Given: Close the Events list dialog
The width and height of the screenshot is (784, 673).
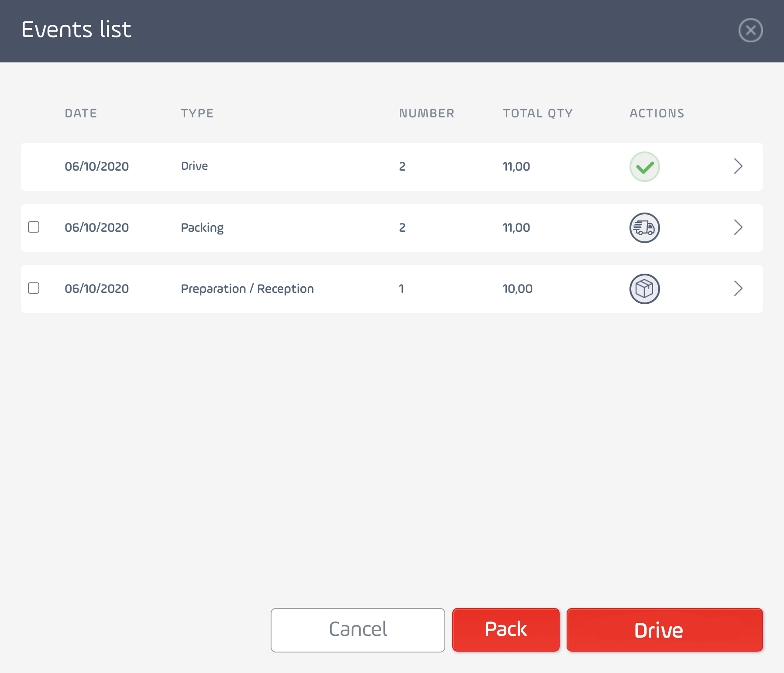Looking at the screenshot, I should click(750, 30).
